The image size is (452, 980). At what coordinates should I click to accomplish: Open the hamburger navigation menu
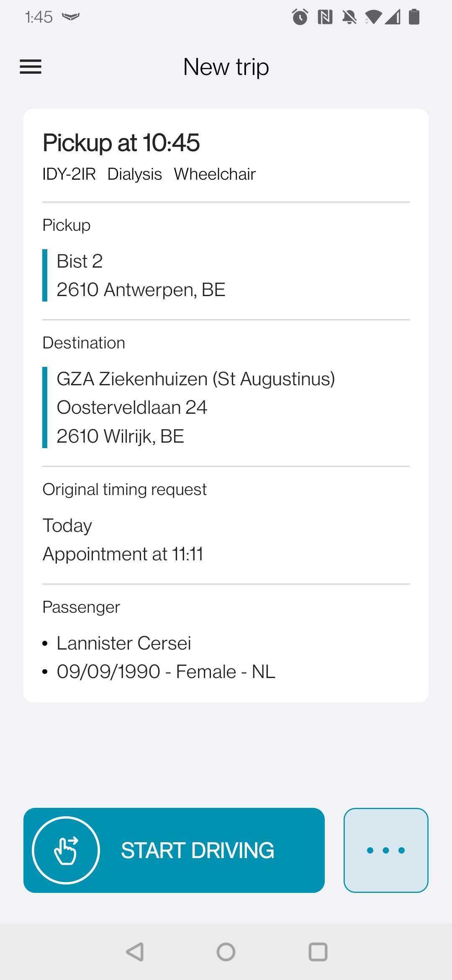(x=31, y=67)
